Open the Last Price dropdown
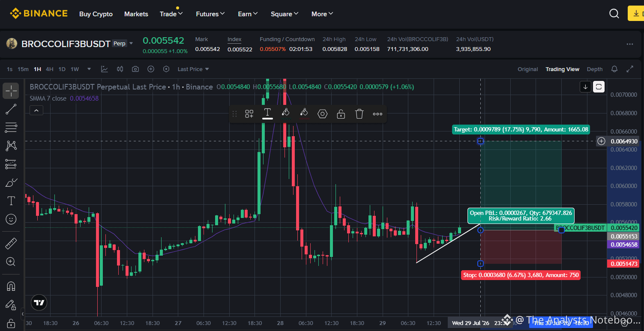 click(x=193, y=69)
